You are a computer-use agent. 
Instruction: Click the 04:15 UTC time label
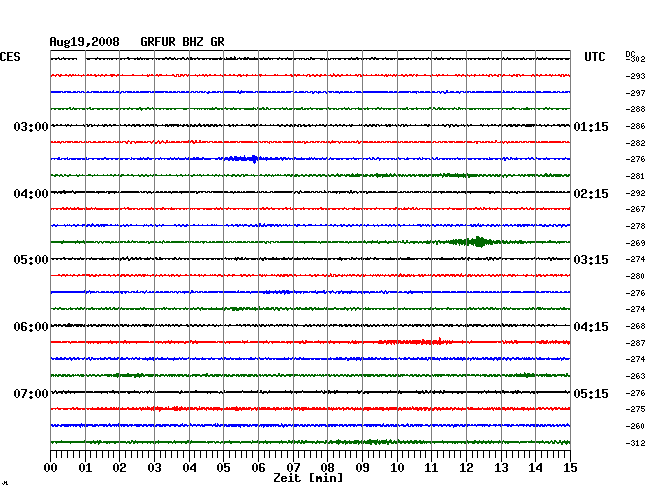coord(591,327)
